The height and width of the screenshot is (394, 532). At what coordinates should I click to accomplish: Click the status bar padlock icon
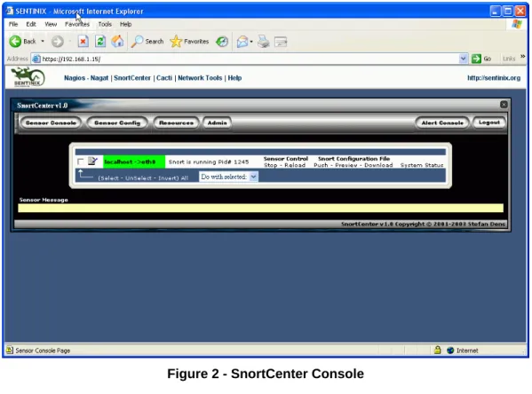coord(437,350)
